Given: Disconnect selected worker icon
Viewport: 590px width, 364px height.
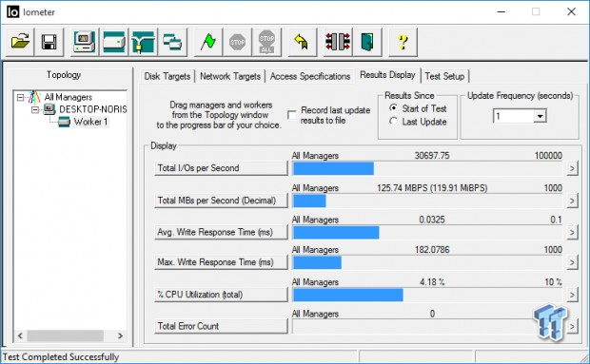Looking at the screenshot, I should [338, 42].
